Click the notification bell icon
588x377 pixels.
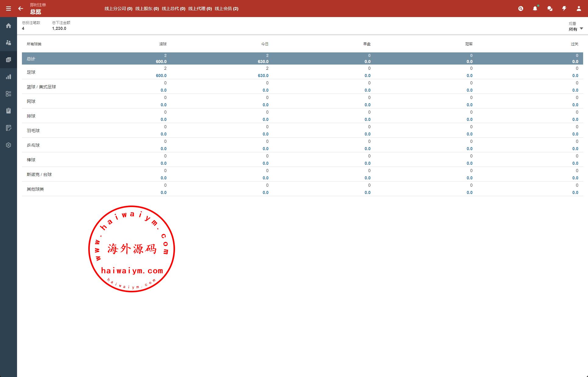coord(535,9)
